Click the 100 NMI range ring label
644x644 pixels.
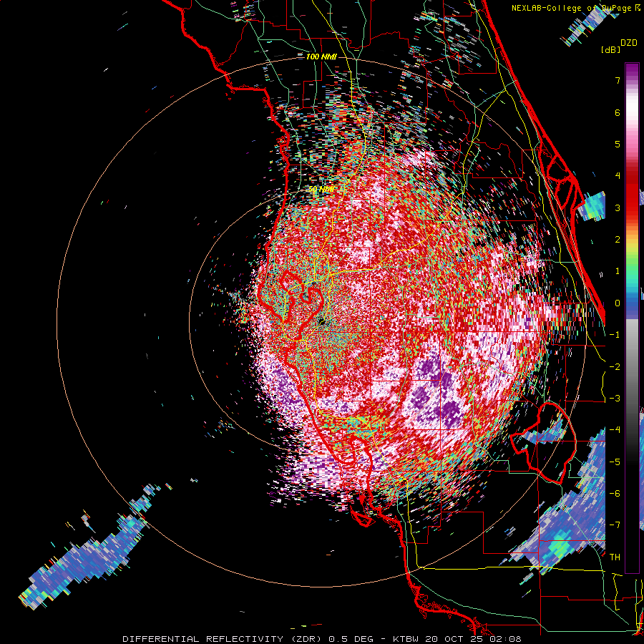(x=321, y=57)
